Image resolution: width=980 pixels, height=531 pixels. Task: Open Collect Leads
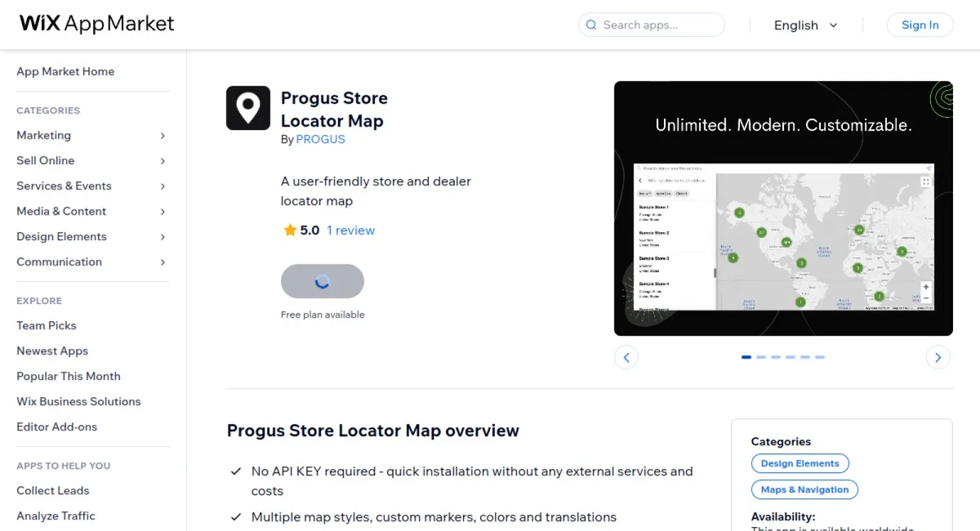point(53,490)
